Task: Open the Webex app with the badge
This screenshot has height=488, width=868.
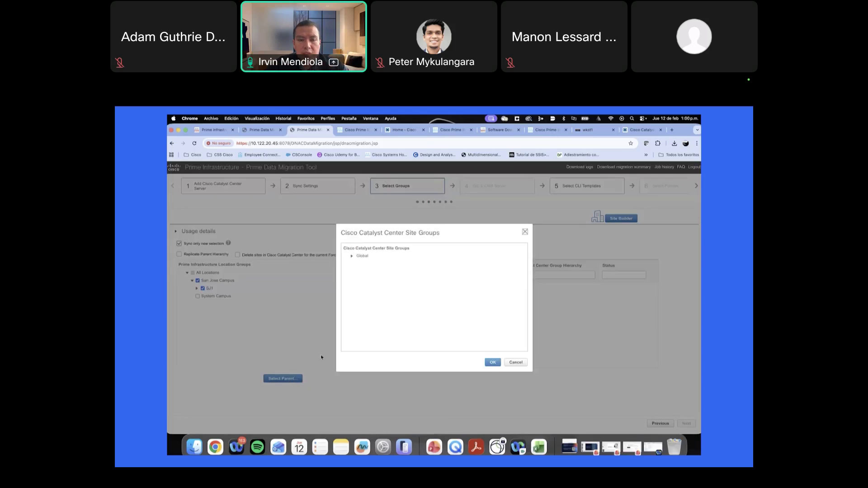Action: coord(236,447)
